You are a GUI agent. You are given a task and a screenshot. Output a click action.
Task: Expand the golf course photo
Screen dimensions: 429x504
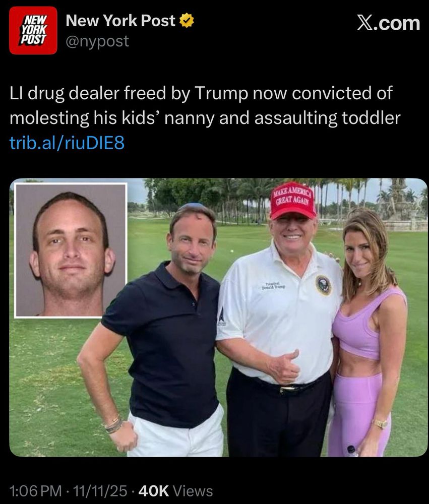pos(218,317)
